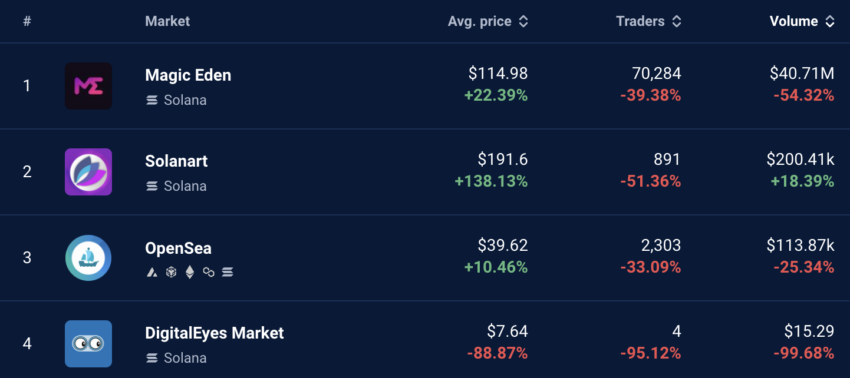
Task: Open the DigitalEyes Market name link
Action: click(215, 333)
